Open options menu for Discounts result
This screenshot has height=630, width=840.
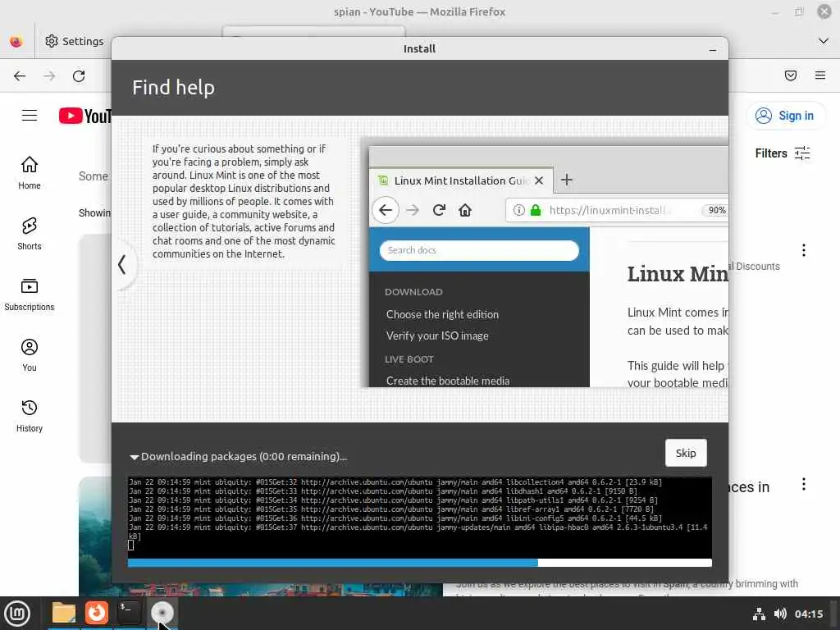[804, 250]
